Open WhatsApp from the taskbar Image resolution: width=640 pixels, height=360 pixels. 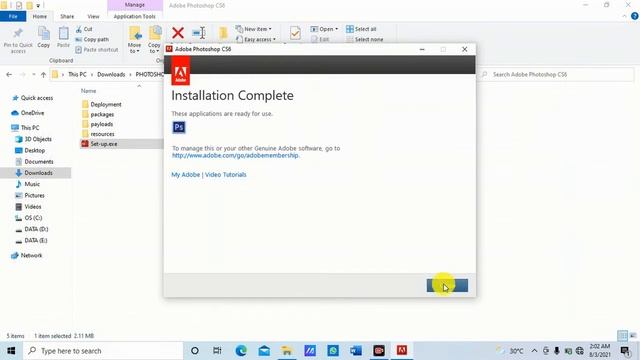pyautogui.click(x=333, y=351)
